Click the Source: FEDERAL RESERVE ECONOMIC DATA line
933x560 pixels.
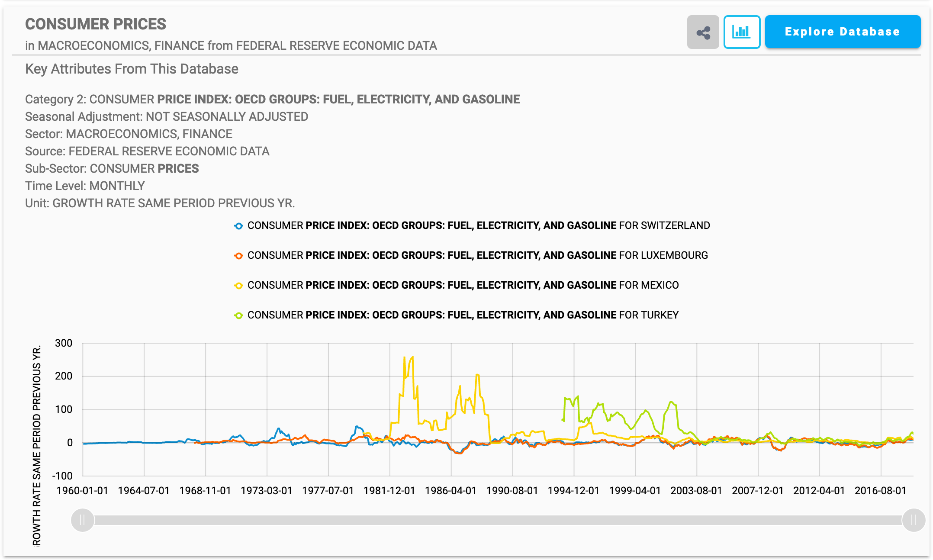[x=147, y=151]
